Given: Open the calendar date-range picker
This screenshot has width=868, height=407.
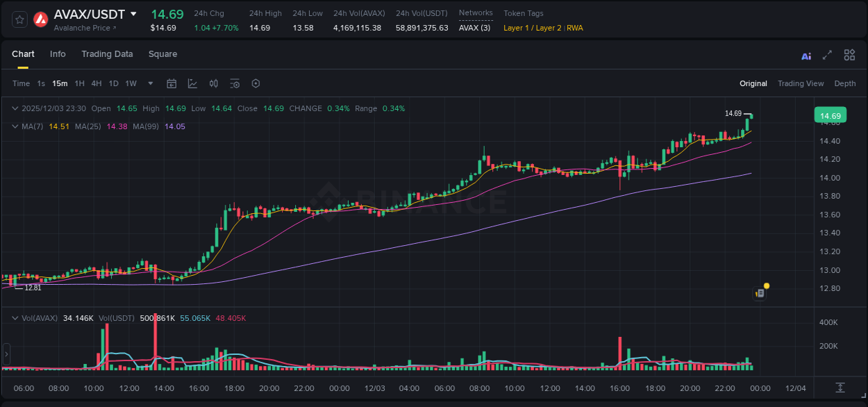Looking at the screenshot, I should [x=172, y=83].
